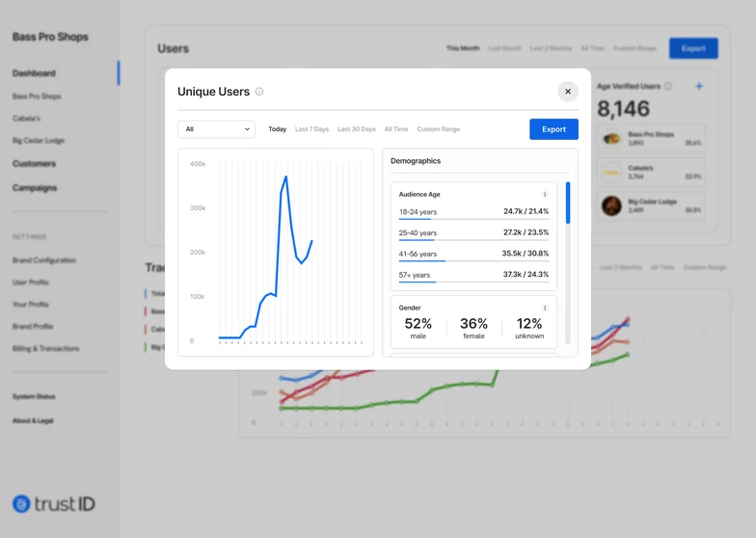The image size is (756, 538).
Task: Open Brand Profile settings
Action: point(33,326)
